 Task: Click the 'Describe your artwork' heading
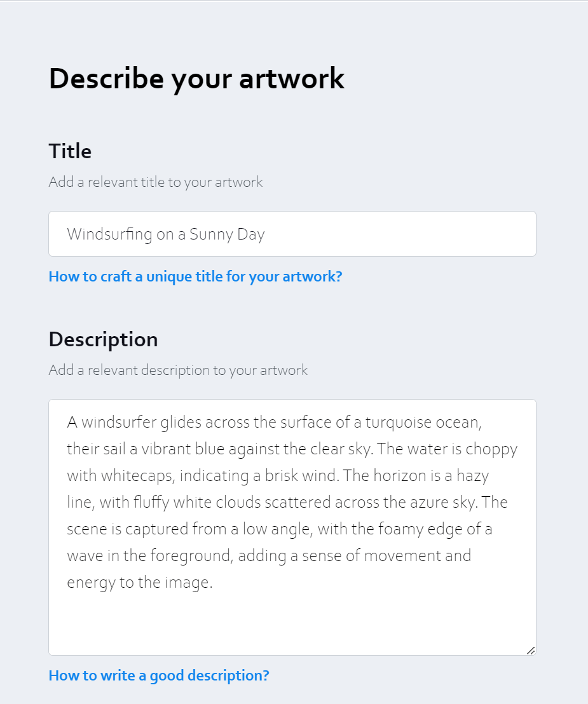(x=197, y=79)
